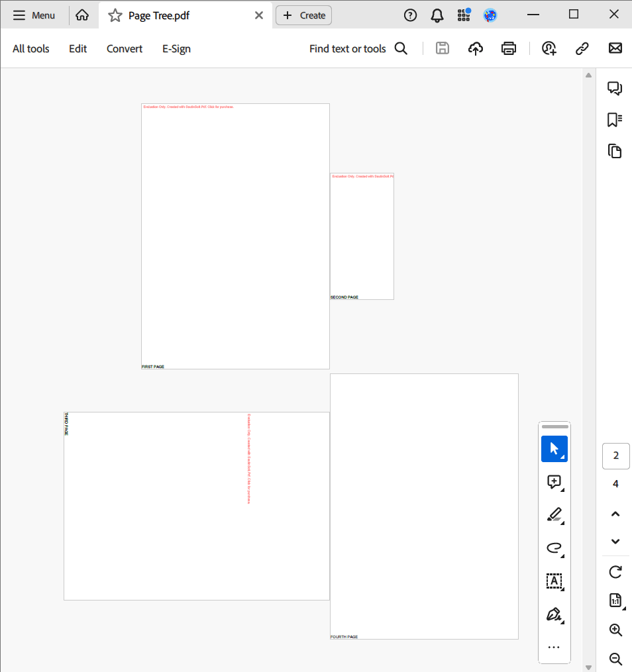Expand the quick toolbar more options

(x=554, y=647)
